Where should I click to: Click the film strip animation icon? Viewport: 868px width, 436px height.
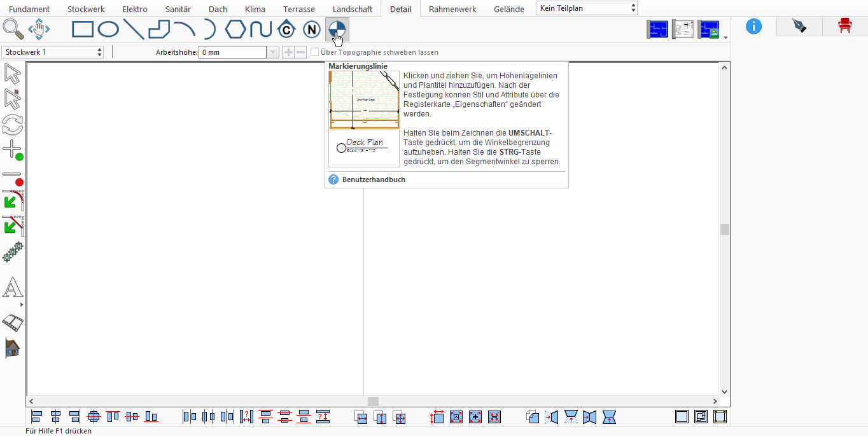point(13,323)
